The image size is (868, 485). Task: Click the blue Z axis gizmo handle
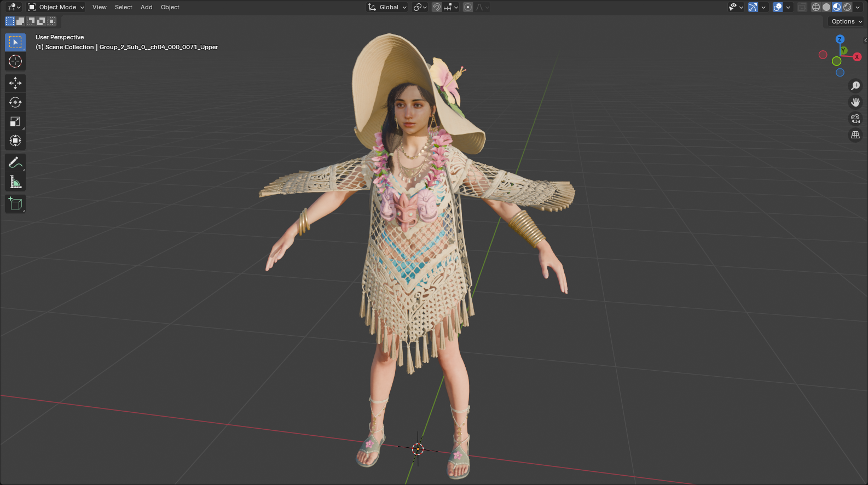pyautogui.click(x=840, y=39)
